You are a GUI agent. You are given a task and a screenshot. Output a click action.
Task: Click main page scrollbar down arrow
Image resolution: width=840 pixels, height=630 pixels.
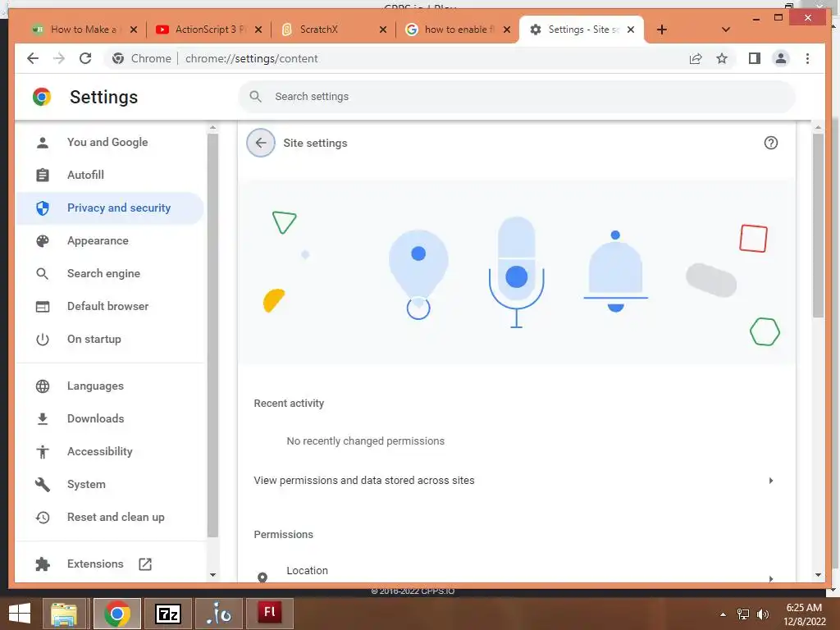[x=818, y=575]
